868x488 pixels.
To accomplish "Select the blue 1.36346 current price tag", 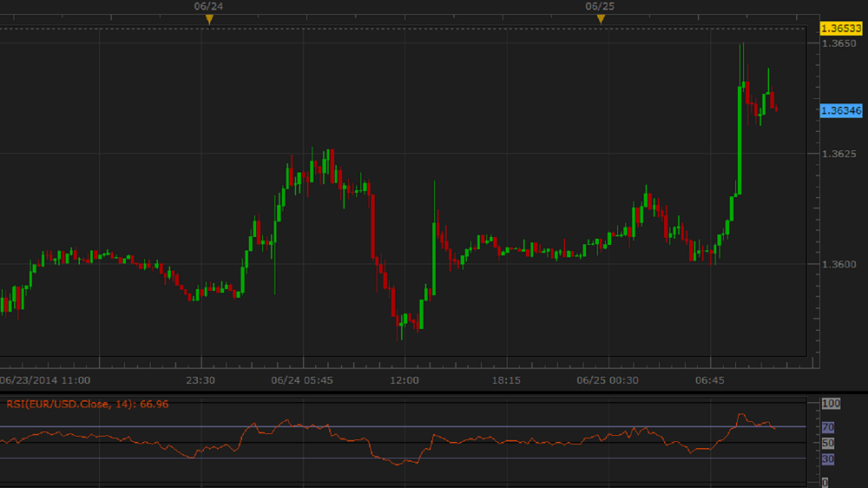I will [x=840, y=110].
